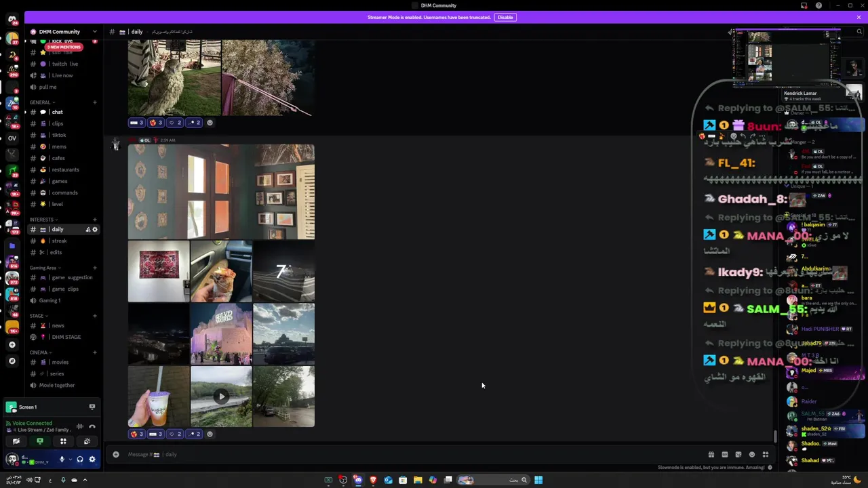This screenshot has height=488, width=868.
Task: Open Discover servers compass icon
Action: click(x=12, y=361)
